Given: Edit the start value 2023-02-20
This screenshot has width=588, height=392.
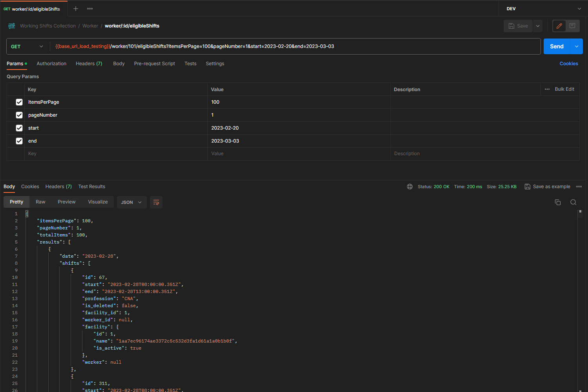Looking at the screenshot, I should pyautogui.click(x=299, y=128).
